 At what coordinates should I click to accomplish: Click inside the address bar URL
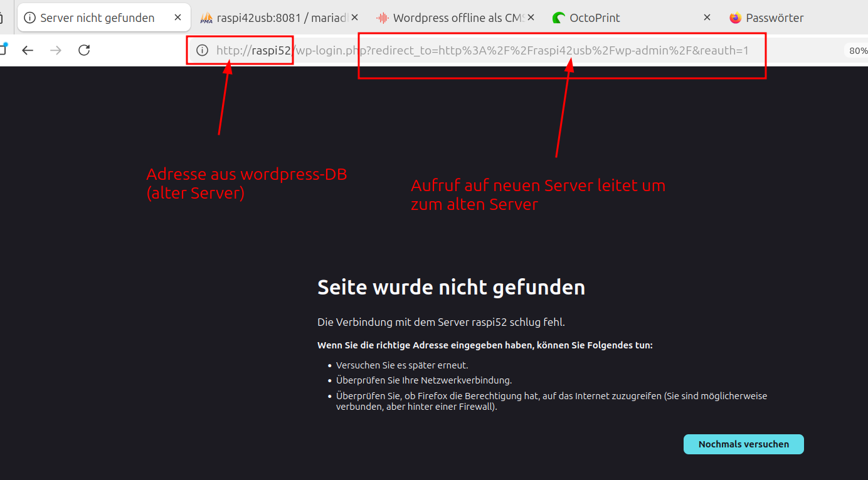[x=439, y=50]
